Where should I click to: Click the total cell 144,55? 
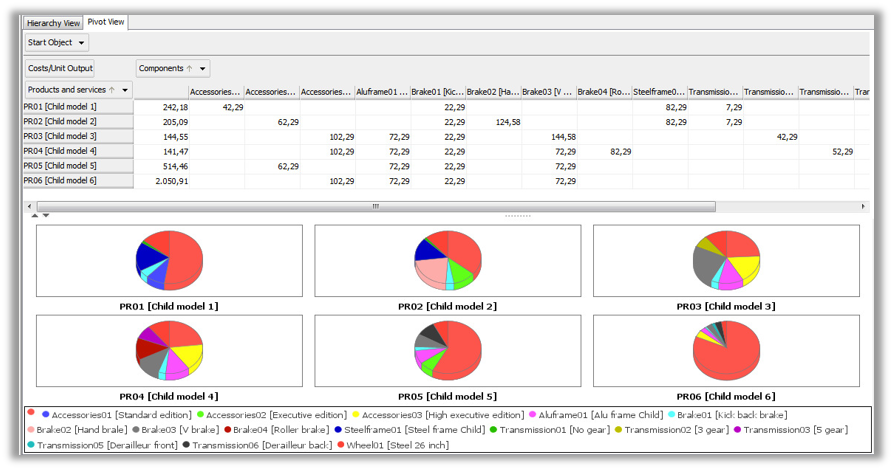pos(175,137)
